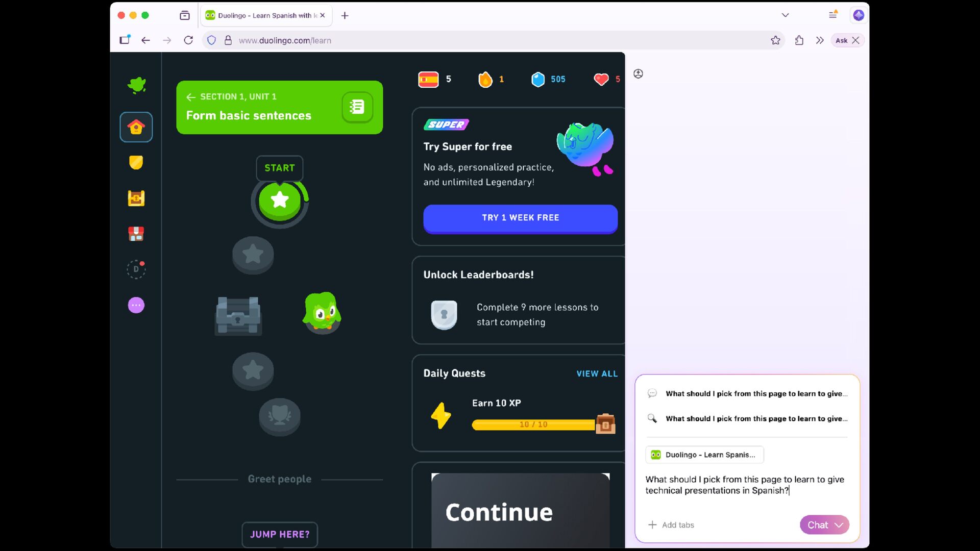
Task: Expand the browser tab list chevron
Action: [x=785, y=15]
